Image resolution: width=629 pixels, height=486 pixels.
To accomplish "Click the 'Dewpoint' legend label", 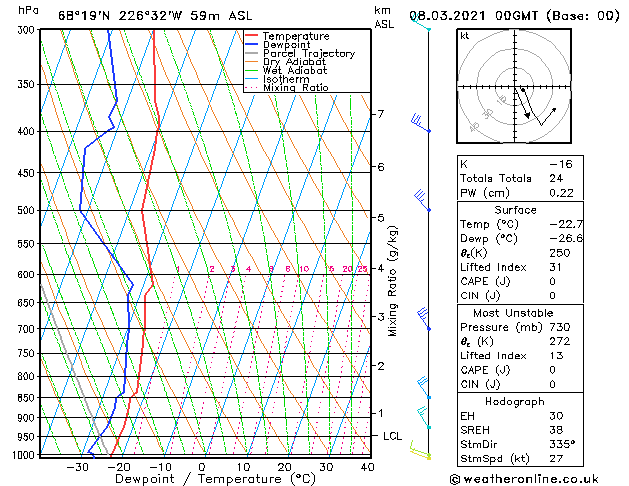I will 287,45.
